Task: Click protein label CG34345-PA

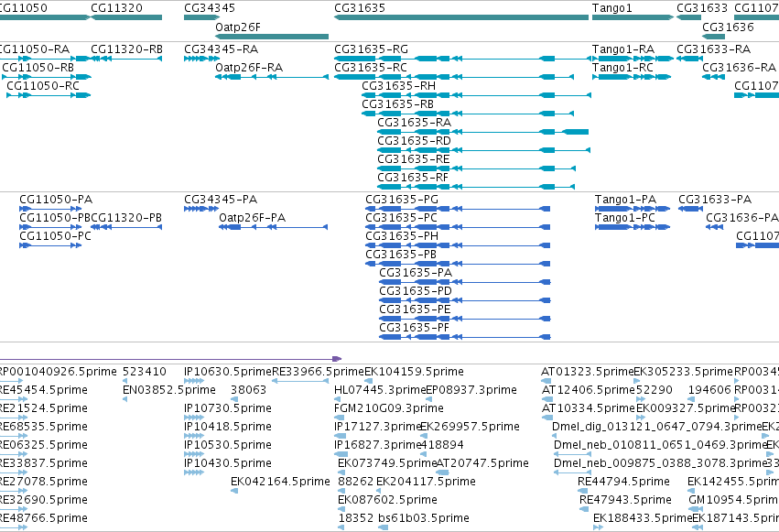Action: pos(221,200)
